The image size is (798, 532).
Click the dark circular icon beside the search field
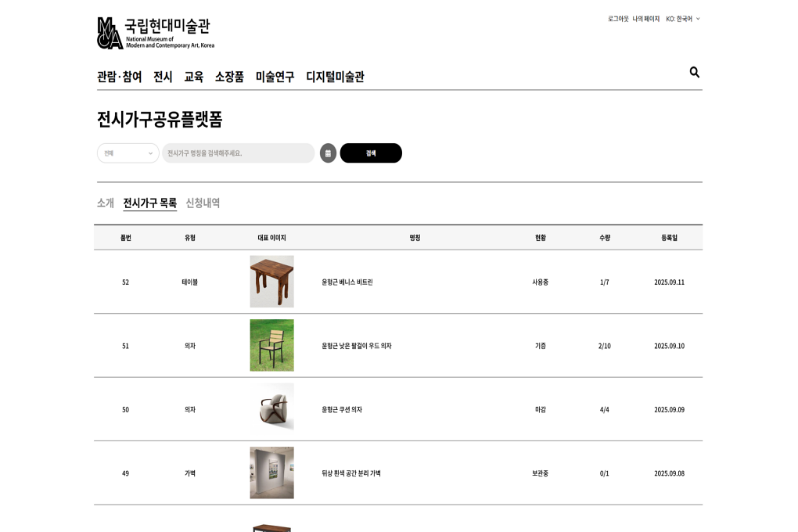point(327,153)
